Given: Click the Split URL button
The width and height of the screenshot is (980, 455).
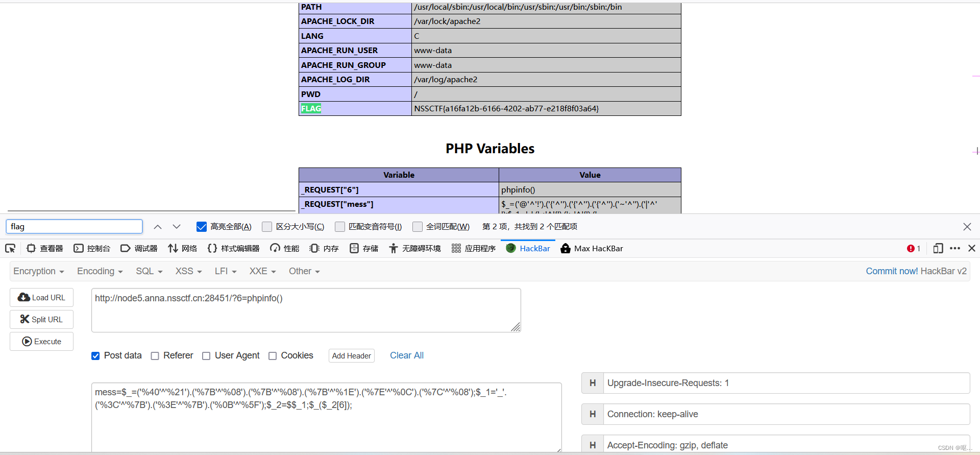Looking at the screenshot, I should tap(41, 320).
